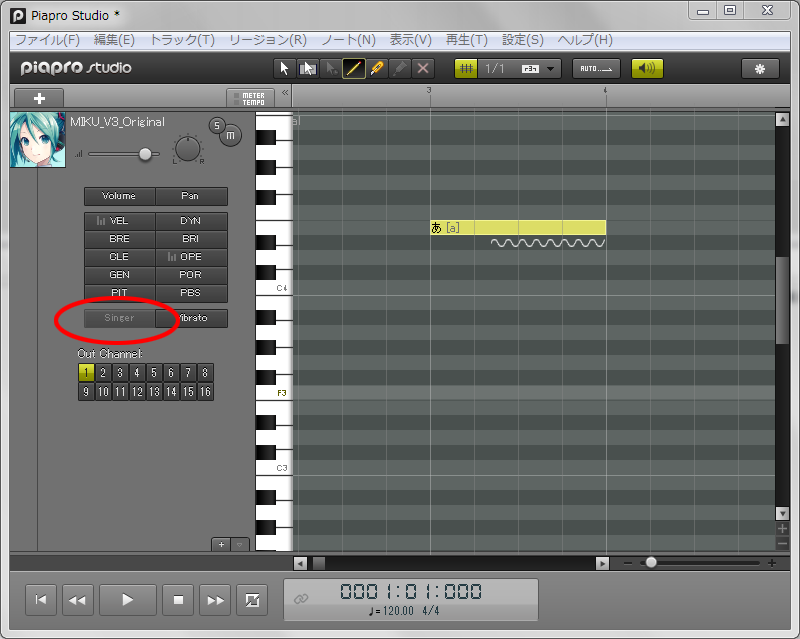This screenshot has height=639, width=800.
Task: Select output channel 1
Action: 86,373
